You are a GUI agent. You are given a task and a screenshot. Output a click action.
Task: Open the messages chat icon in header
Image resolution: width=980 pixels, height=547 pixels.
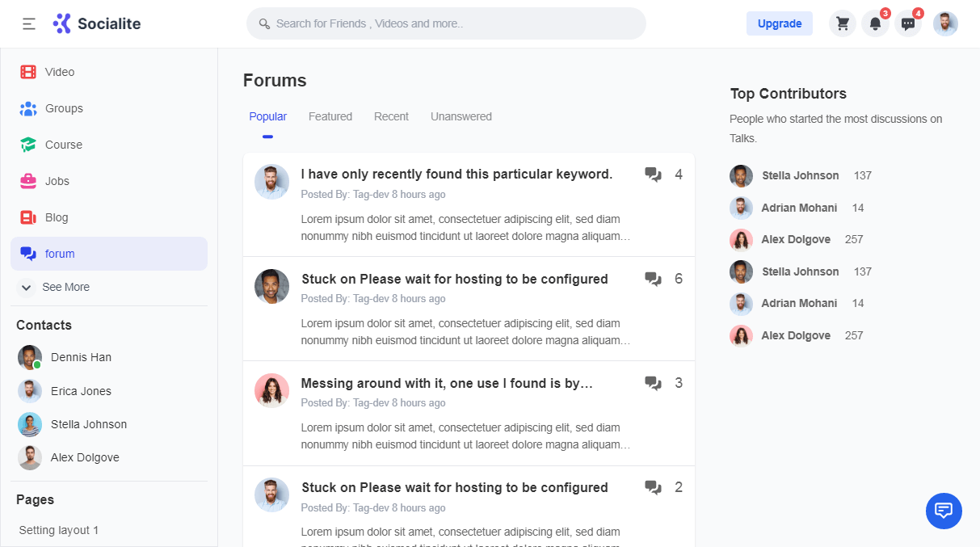coord(908,23)
